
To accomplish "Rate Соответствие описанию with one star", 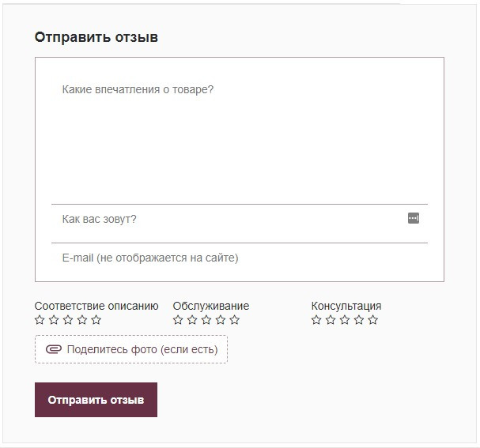I will [x=40, y=320].
